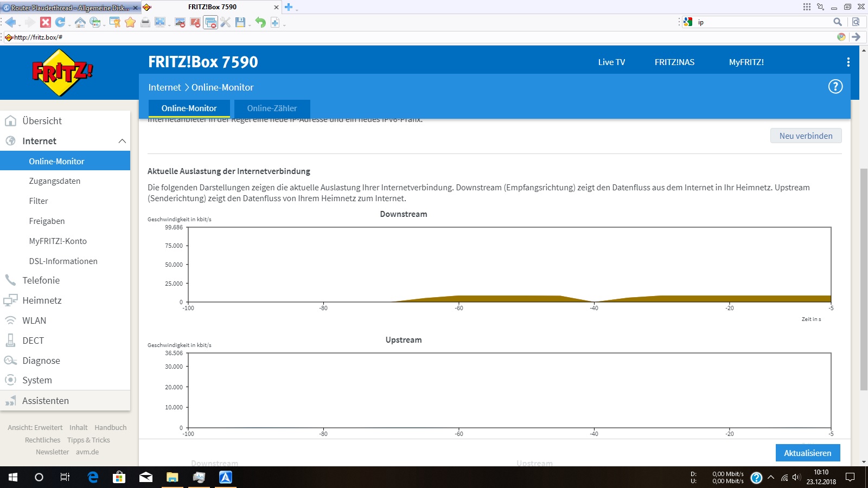The width and height of the screenshot is (868, 488).
Task: Open dropdown arrow next to the refresh icon
Action: tap(69, 25)
